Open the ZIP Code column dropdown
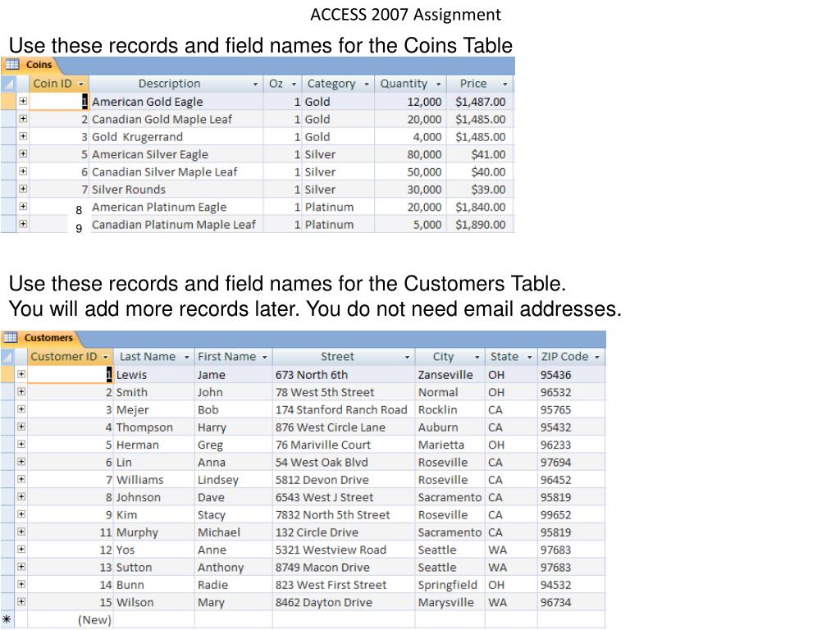The image size is (840, 630). pos(597,358)
